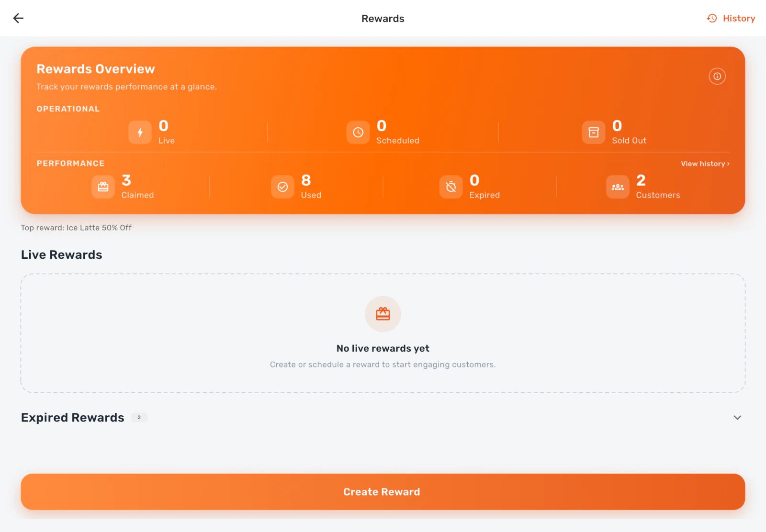Click the Customers group icon

618,187
